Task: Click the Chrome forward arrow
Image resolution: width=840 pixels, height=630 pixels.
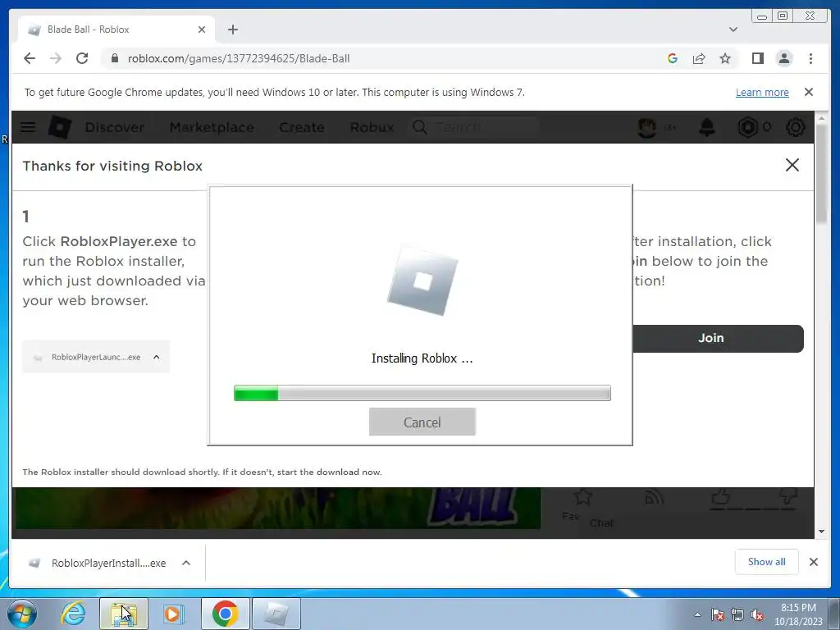Action: (56, 58)
